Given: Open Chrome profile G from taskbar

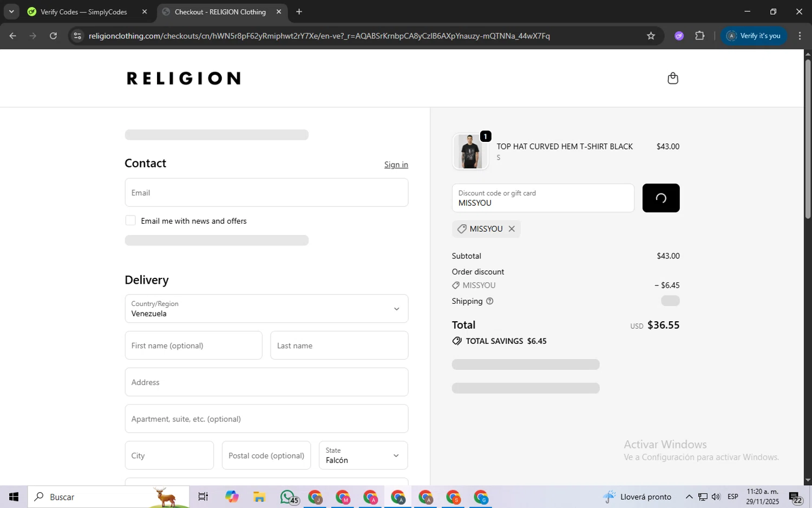Looking at the screenshot, I should click(481, 497).
